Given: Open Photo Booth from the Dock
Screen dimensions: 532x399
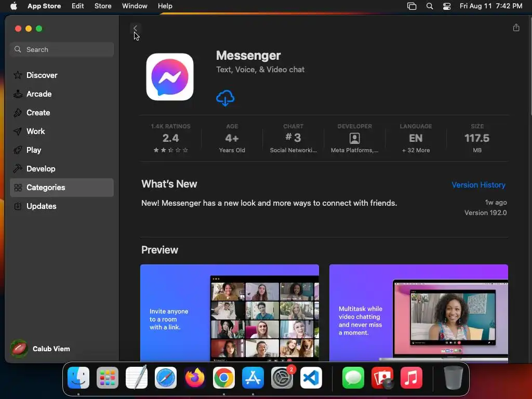Looking at the screenshot, I should [x=382, y=378].
